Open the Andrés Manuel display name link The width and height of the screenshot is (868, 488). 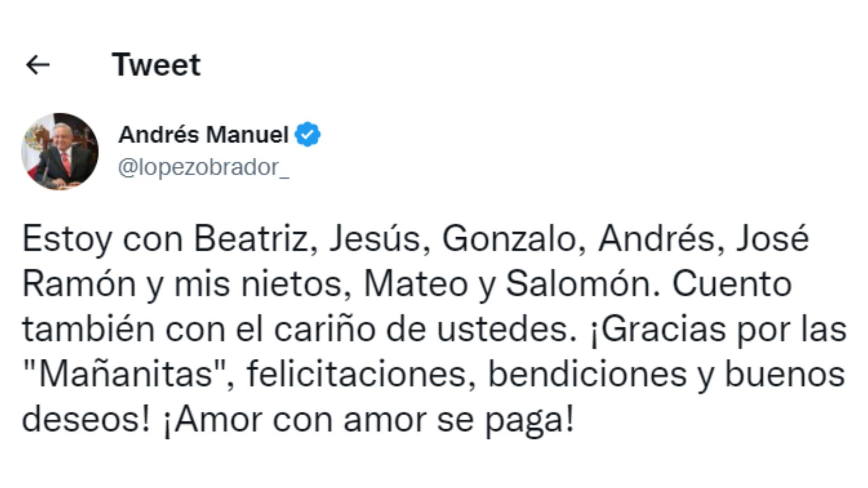203,135
